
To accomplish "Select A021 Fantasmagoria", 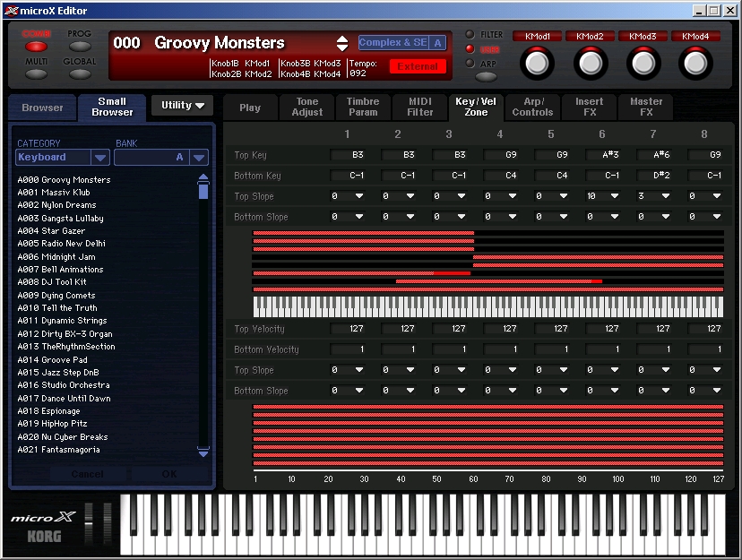I will point(58,450).
